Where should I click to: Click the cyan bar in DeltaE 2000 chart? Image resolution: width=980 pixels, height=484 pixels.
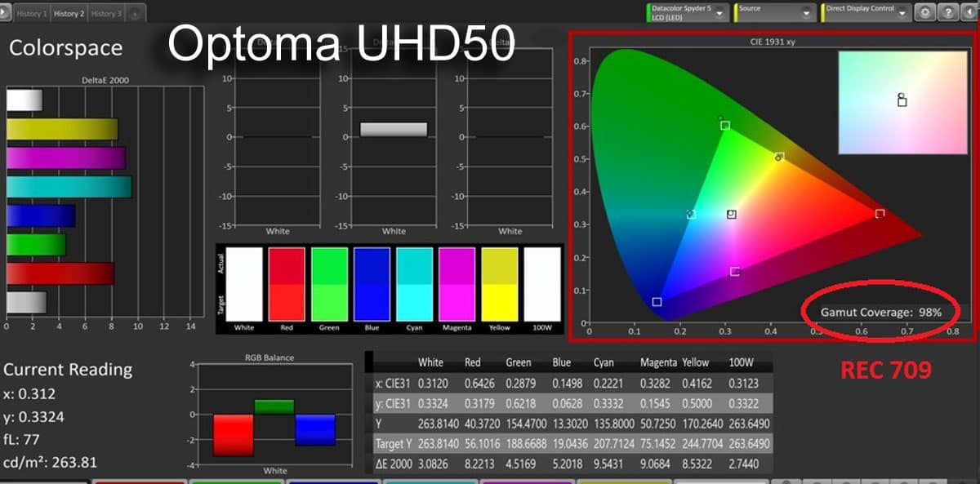[69, 187]
